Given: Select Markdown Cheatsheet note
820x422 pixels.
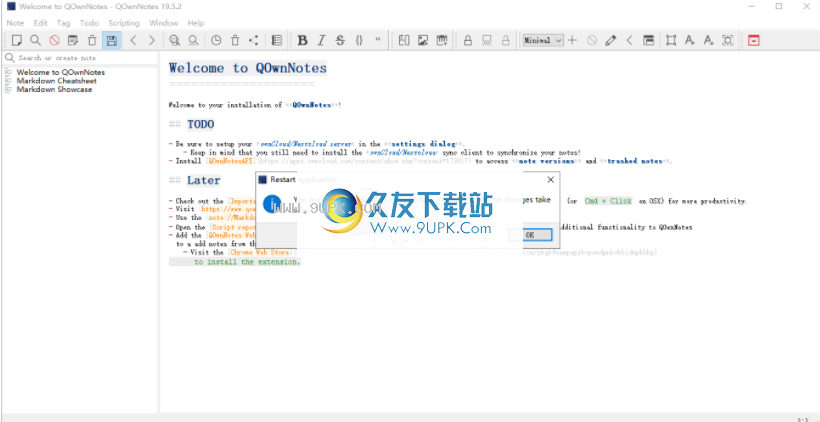Looking at the screenshot, I should (56, 81).
